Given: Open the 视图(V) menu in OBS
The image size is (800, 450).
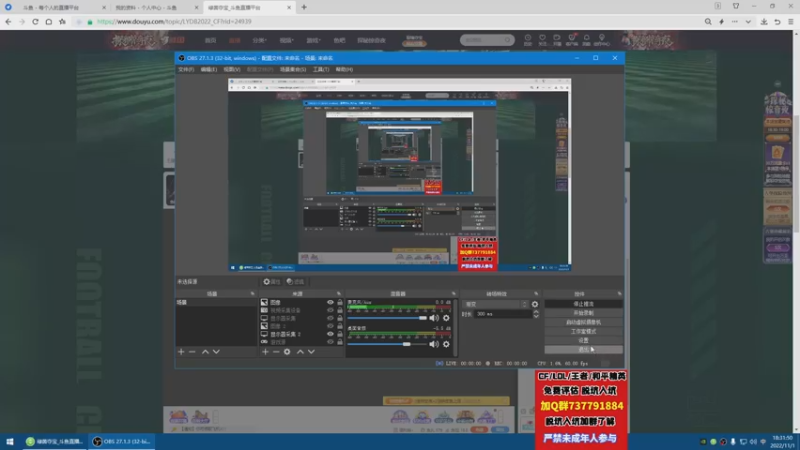Looking at the screenshot, I should click(232, 69).
